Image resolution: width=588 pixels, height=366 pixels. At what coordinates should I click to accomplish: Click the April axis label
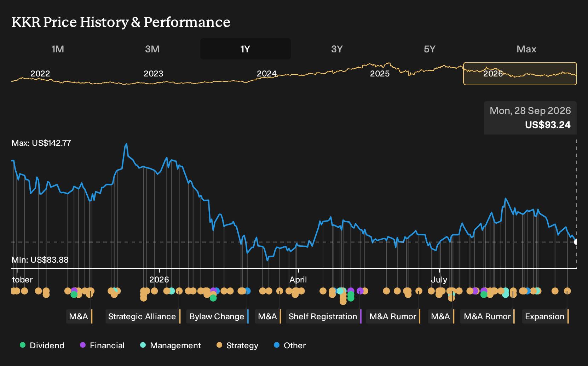coord(298,280)
